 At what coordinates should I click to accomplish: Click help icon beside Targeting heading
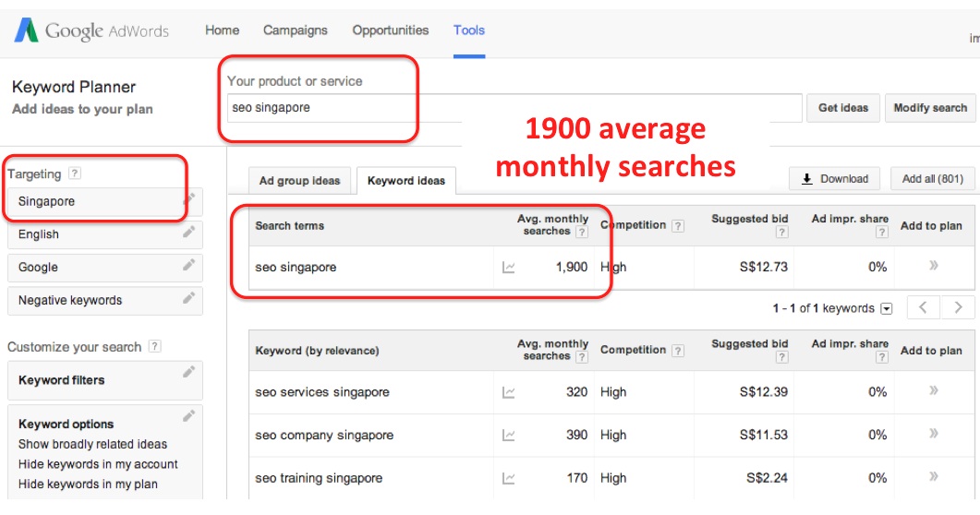coord(75,174)
